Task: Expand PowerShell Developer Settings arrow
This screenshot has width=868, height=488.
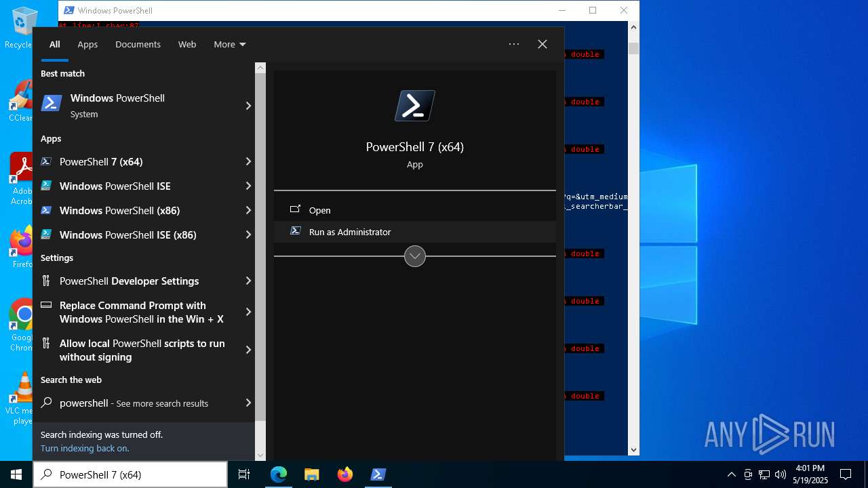Action: [248, 281]
